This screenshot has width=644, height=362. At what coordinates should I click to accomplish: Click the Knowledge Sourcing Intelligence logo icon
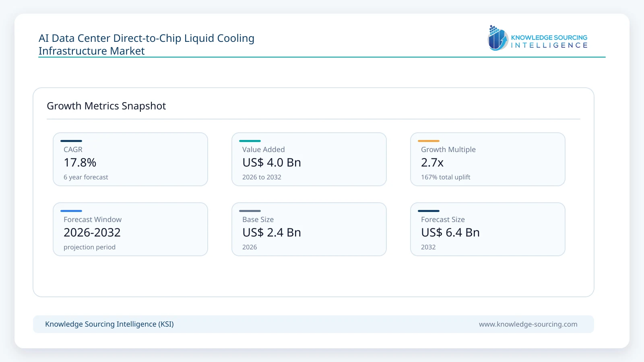498,38
